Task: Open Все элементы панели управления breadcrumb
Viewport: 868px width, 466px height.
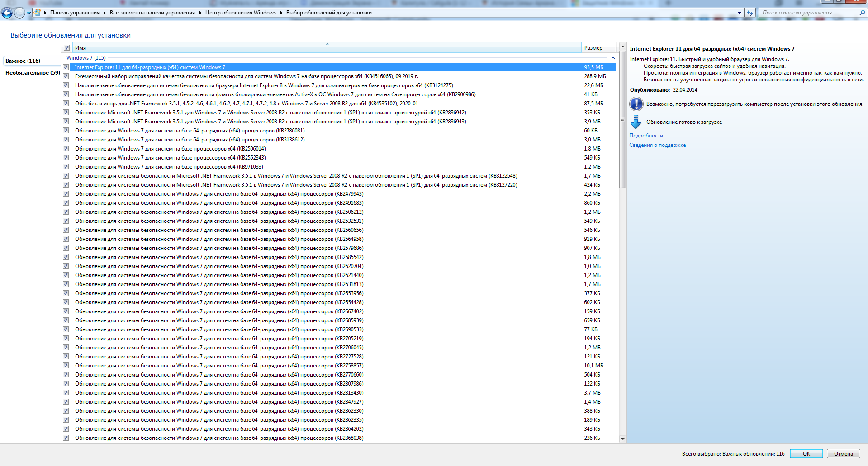Action: tap(152, 13)
